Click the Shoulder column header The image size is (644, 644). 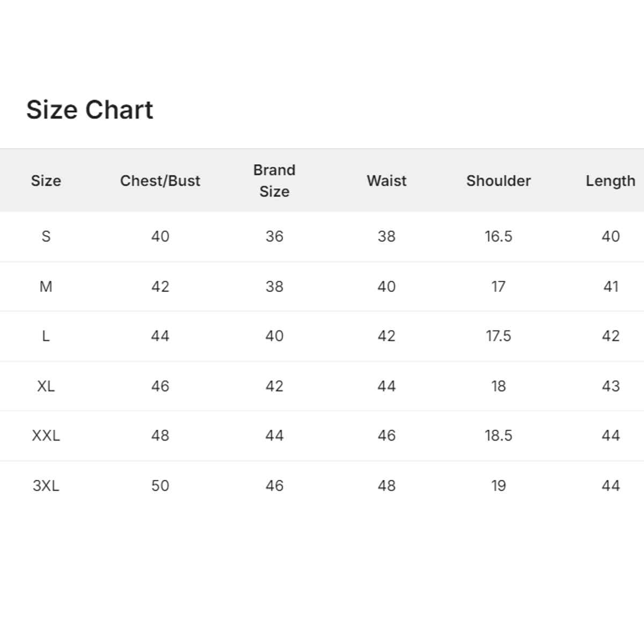pos(498,181)
